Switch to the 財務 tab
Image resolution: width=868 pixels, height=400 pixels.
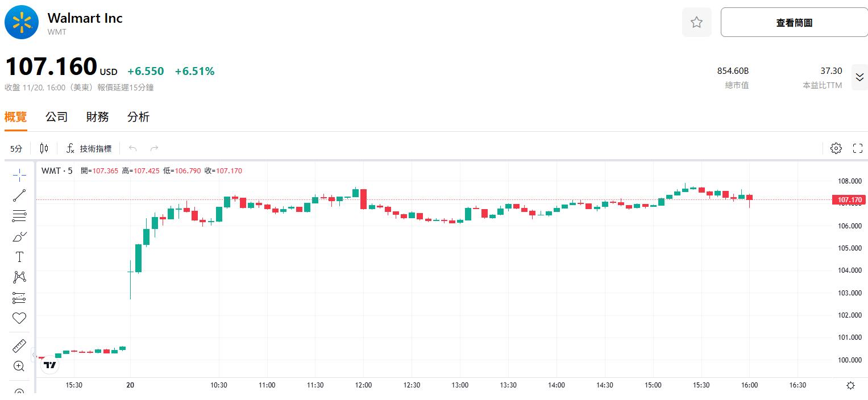pyautogui.click(x=97, y=117)
